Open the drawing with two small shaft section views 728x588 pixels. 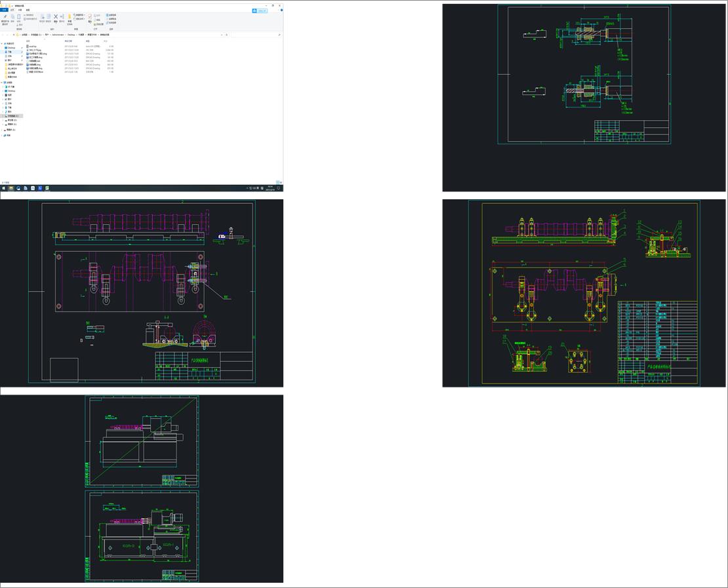584,98
